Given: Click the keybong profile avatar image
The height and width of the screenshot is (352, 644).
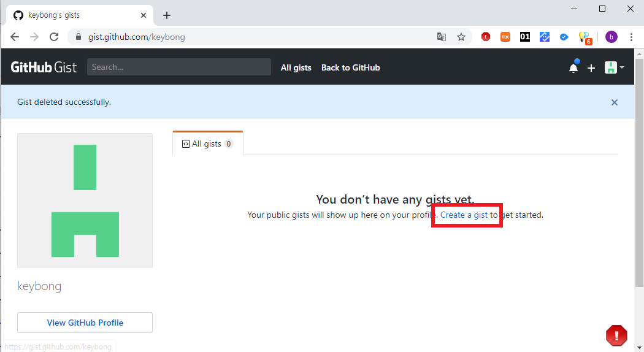Looking at the screenshot, I should pyautogui.click(x=85, y=201).
